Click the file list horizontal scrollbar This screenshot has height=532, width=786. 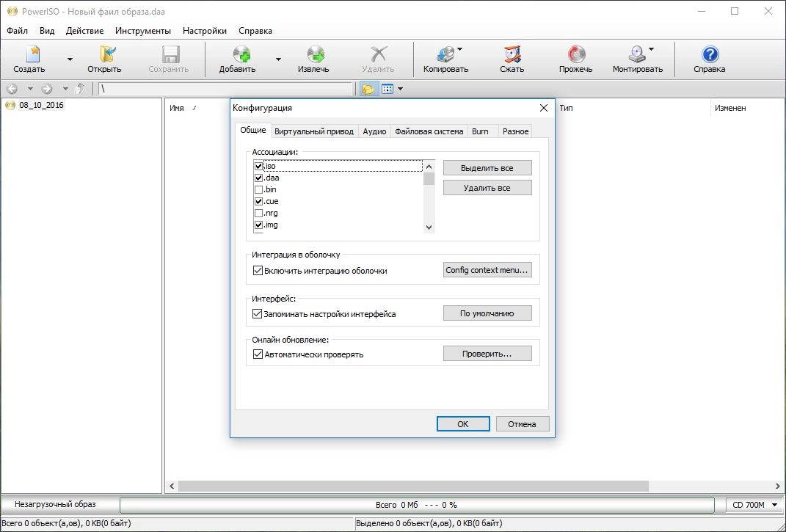click(413, 486)
